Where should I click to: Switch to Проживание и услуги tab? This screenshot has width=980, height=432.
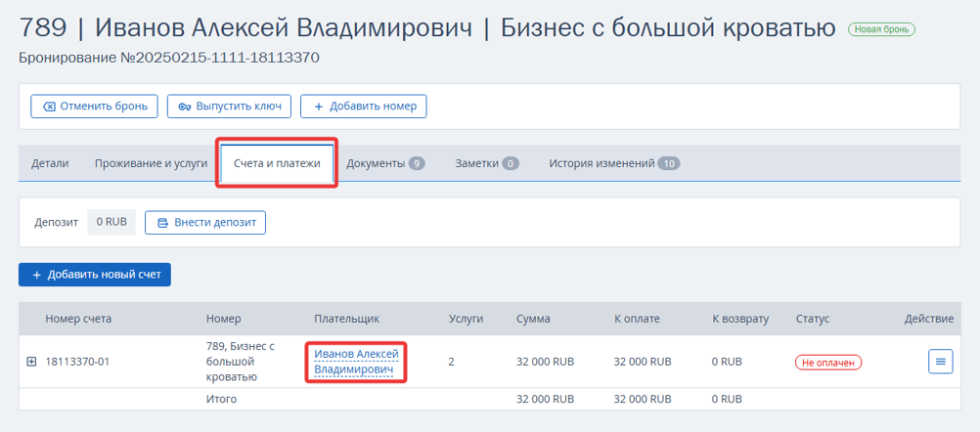[151, 163]
